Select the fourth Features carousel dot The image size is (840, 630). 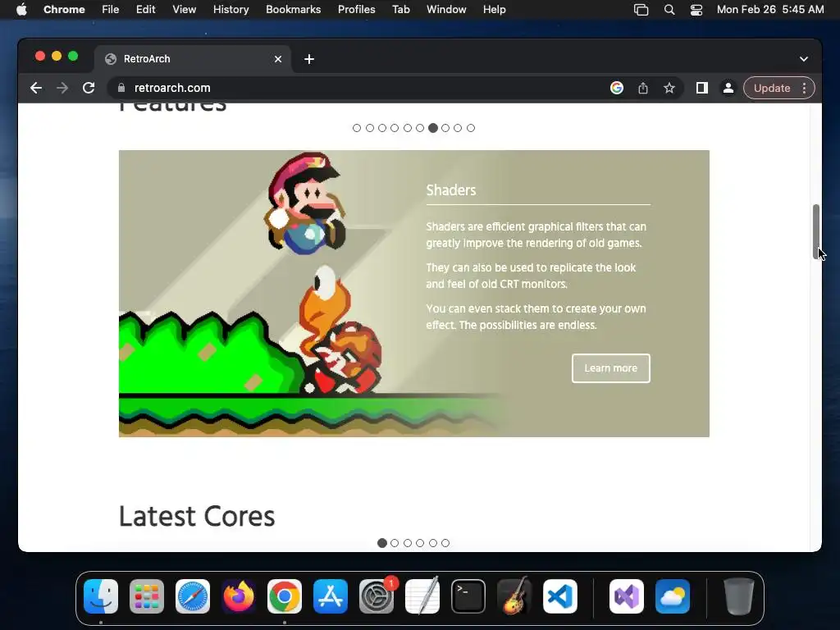pos(395,128)
